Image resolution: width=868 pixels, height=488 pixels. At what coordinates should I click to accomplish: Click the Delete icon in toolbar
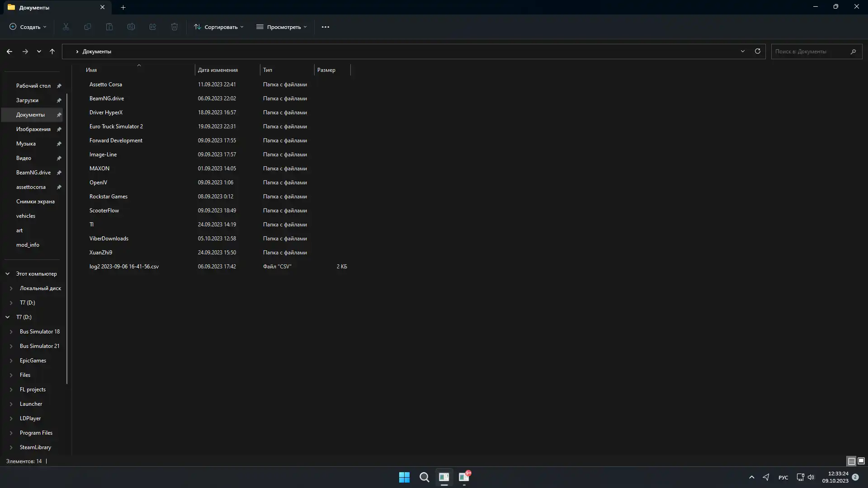click(x=174, y=27)
